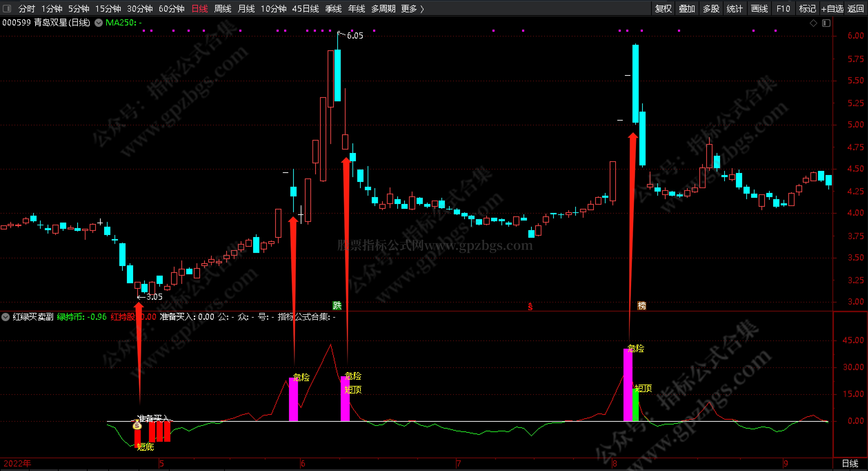Click the diamond icon above price axis
868x471 pixels.
pos(814,23)
